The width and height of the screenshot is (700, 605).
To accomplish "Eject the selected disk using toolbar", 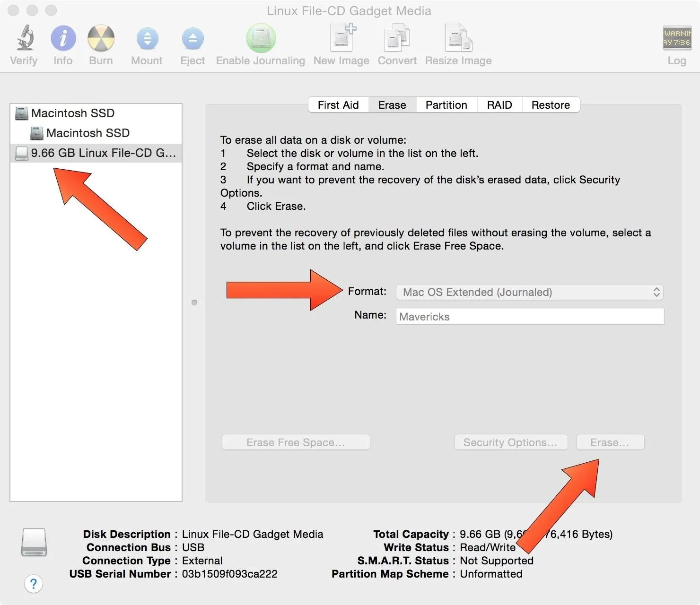I will 192,39.
